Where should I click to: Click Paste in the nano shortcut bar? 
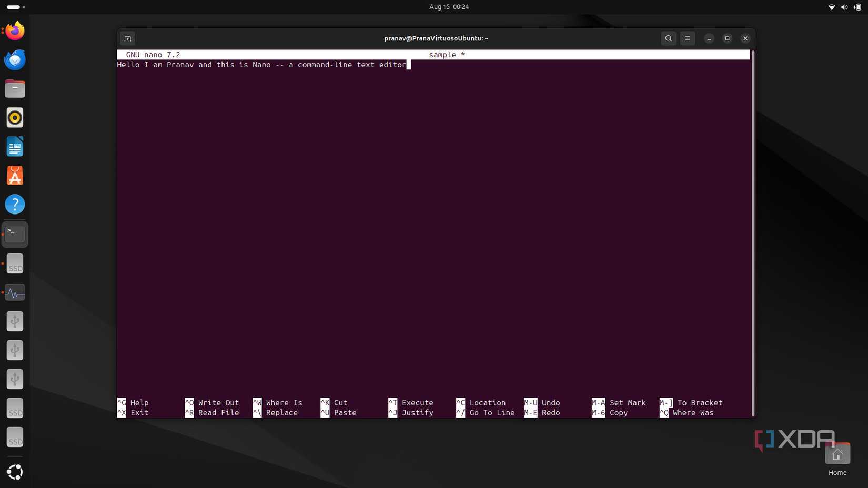[345, 413]
